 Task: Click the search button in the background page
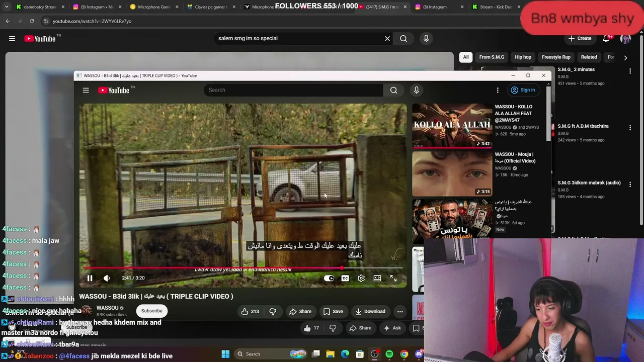(x=404, y=38)
